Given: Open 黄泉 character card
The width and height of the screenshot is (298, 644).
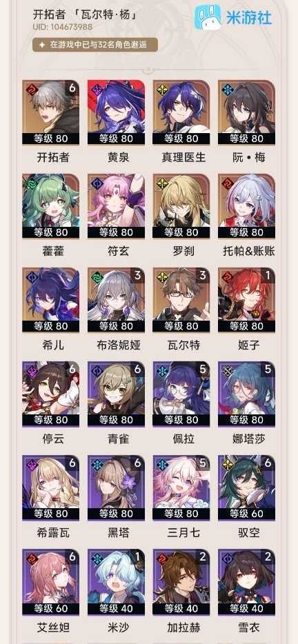Looking at the screenshot, I should 116,112.
